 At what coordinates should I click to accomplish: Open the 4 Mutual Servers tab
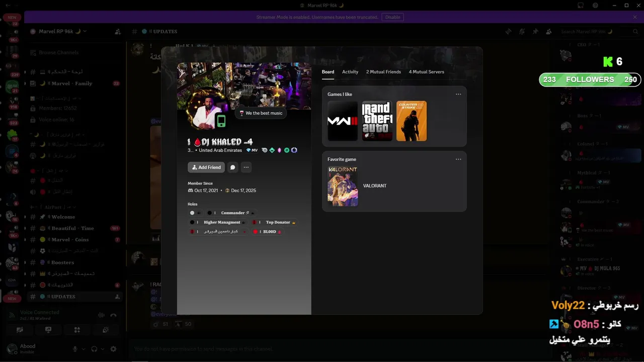tap(426, 72)
